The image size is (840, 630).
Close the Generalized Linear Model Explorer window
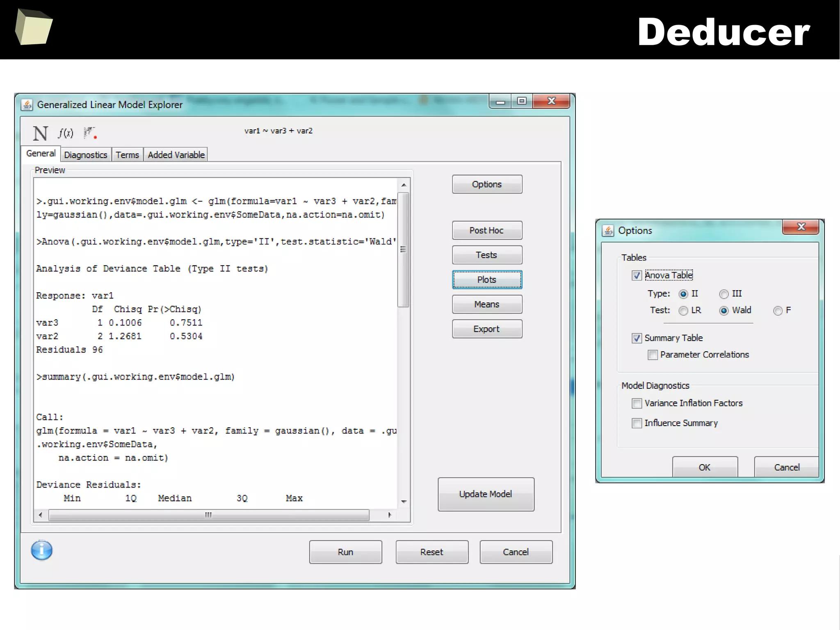pyautogui.click(x=551, y=101)
